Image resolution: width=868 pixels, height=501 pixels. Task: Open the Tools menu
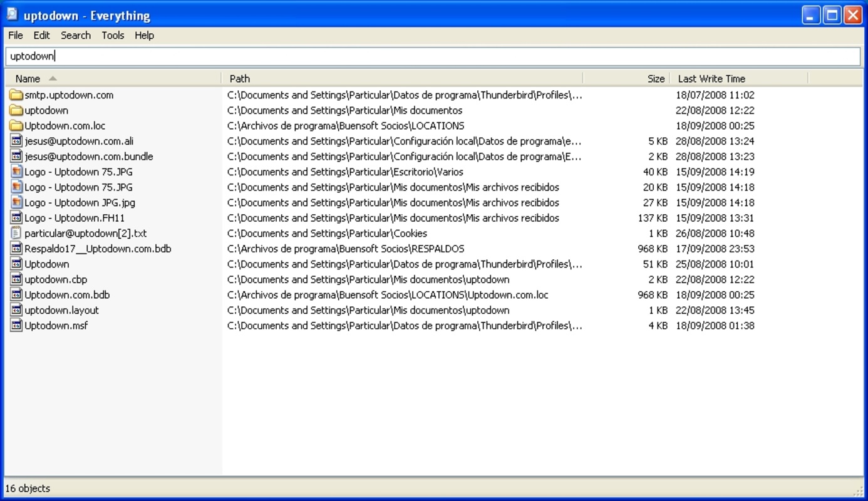coord(113,36)
